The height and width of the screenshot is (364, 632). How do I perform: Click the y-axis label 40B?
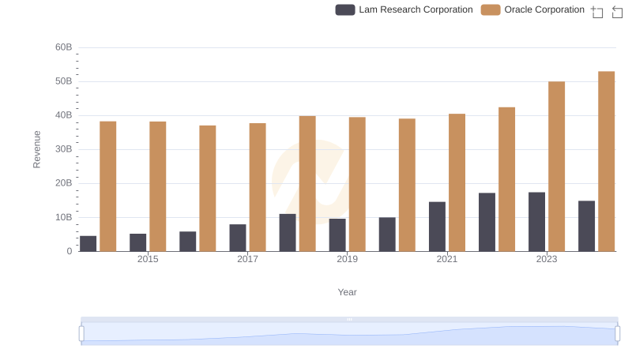pyautogui.click(x=64, y=115)
